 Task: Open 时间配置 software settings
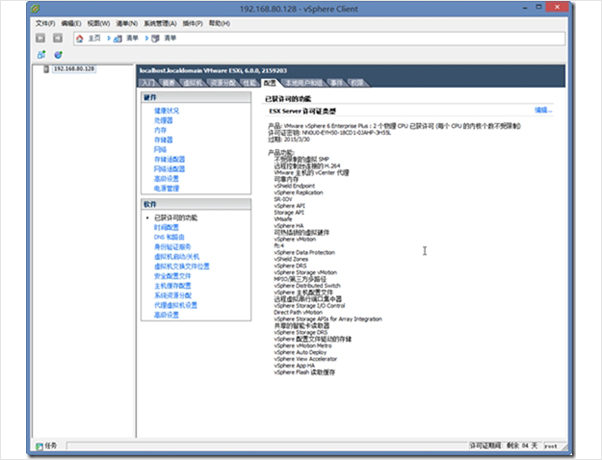coord(167,227)
